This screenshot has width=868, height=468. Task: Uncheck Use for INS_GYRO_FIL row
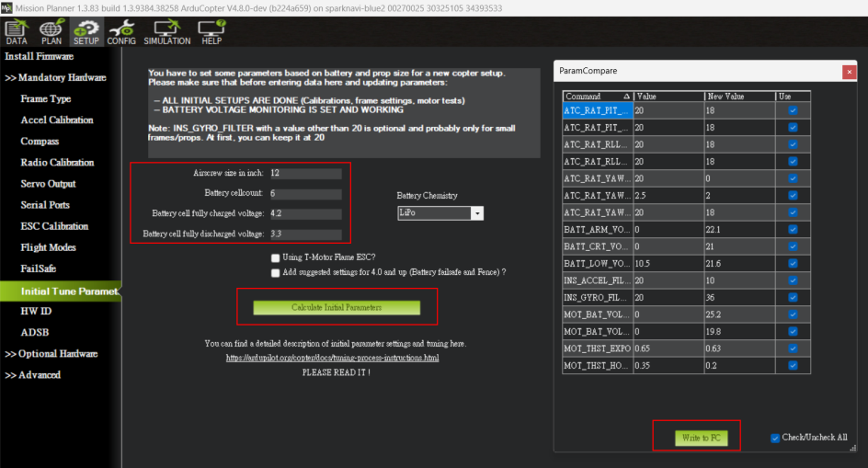tap(793, 297)
